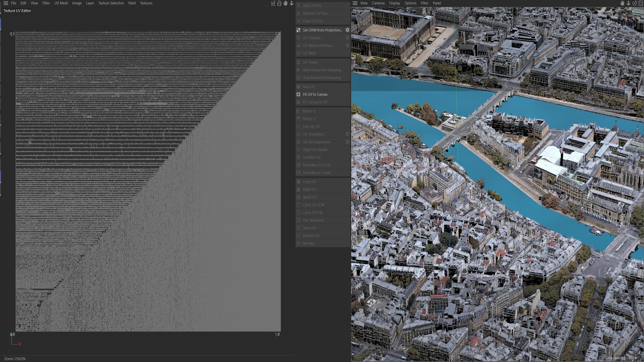The height and width of the screenshot is (362, 644).
Task: Toggle the viewport maximize layout icon
Action: (x=640, y=3)
